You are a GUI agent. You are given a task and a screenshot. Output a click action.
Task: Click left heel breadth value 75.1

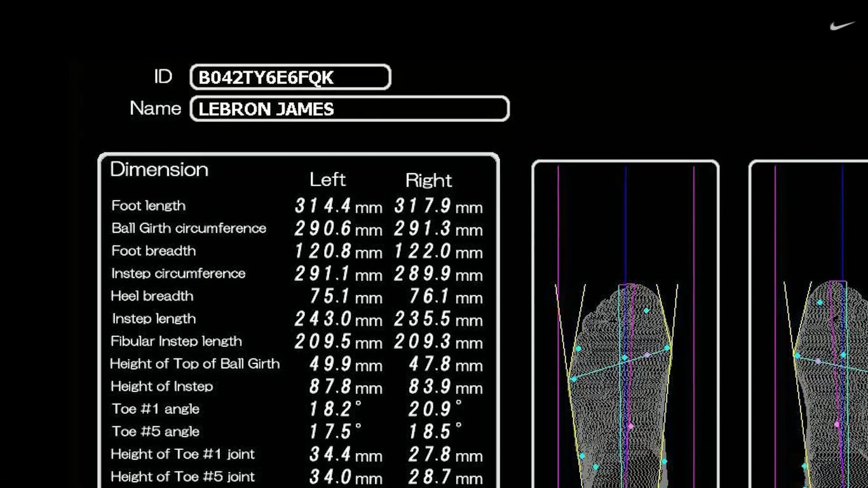(x=330, y=296)
